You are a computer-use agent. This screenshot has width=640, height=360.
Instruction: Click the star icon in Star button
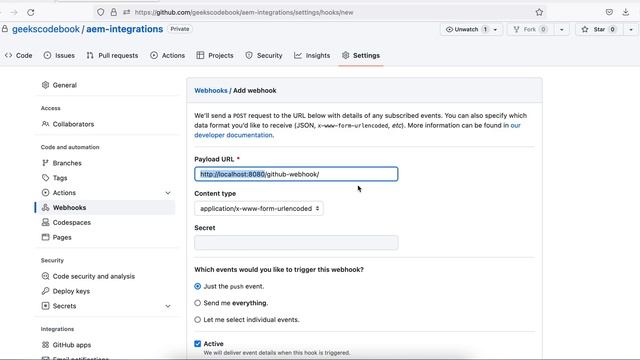coord(585,29)
